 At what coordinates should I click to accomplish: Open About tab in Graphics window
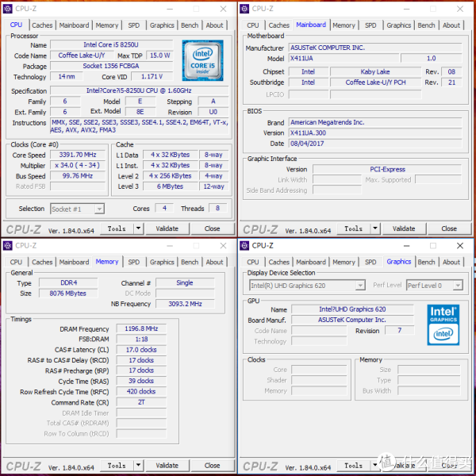(451, 262)
